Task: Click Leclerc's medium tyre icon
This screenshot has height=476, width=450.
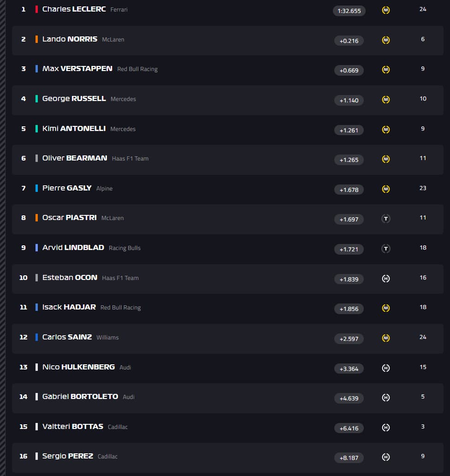Action: pos(386,10)
